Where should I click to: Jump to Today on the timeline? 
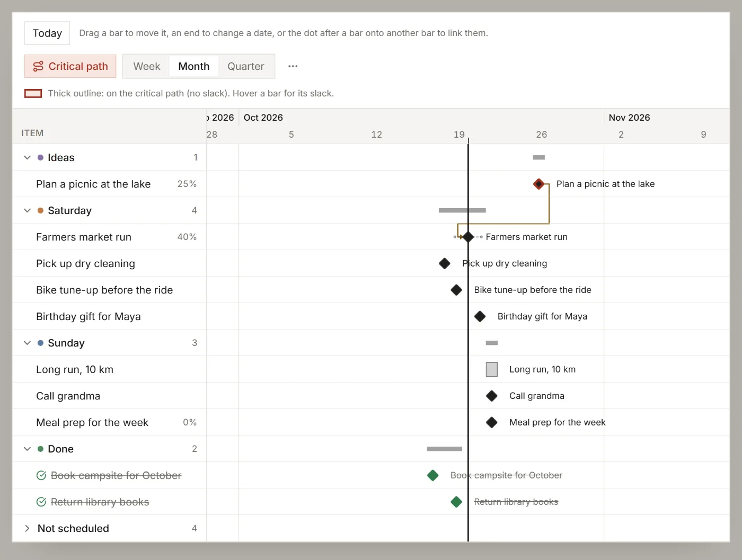pyautogui.click(x=47, y=33)
